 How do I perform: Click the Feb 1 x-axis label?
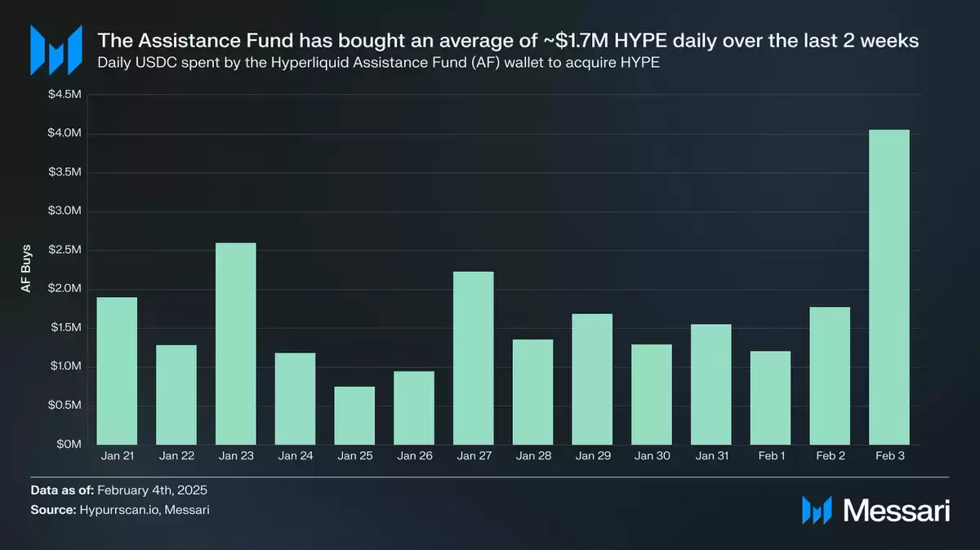(770, 456)
